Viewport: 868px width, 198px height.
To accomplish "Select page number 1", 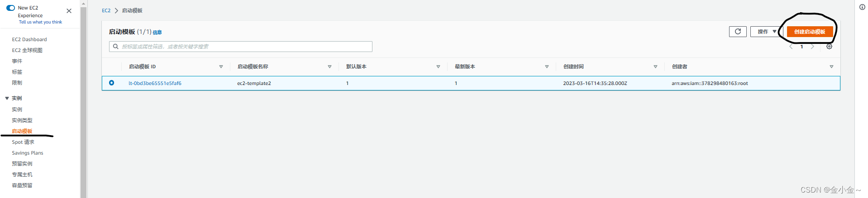I will coord(801,47).
